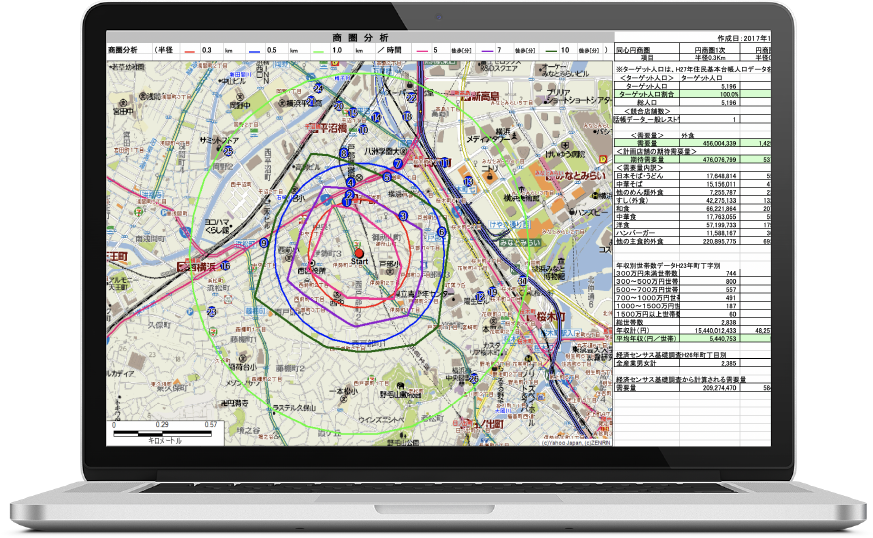
Task: Select numbered map marker 25
Action: (228, 151)
